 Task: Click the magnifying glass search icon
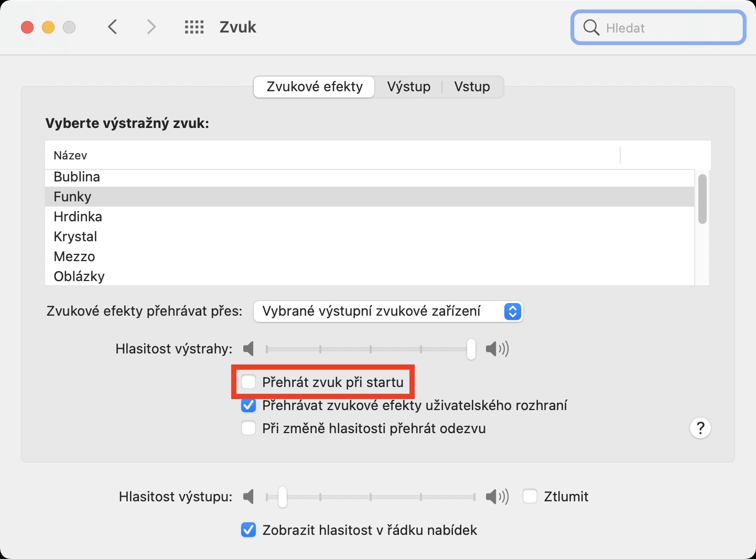pos(591,27)
